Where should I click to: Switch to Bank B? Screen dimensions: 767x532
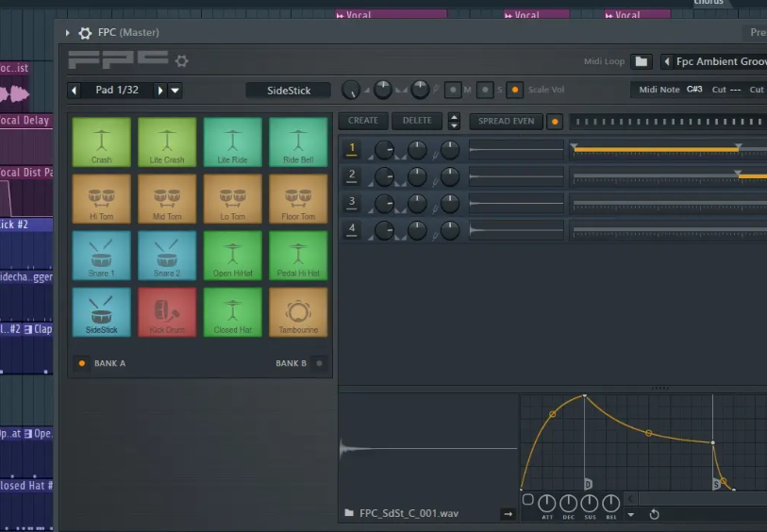pyautogui.click(x=320, y=363)
